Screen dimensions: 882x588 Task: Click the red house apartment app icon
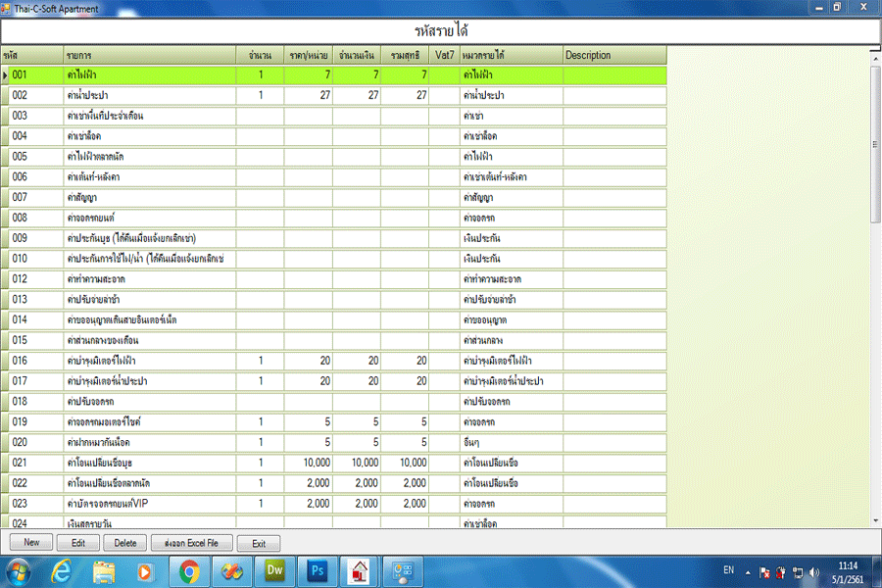pos(360,569)
